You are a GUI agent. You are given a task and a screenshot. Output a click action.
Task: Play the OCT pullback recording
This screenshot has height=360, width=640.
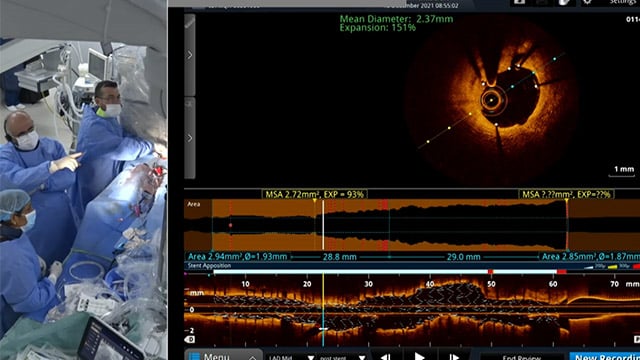[419, 356]
